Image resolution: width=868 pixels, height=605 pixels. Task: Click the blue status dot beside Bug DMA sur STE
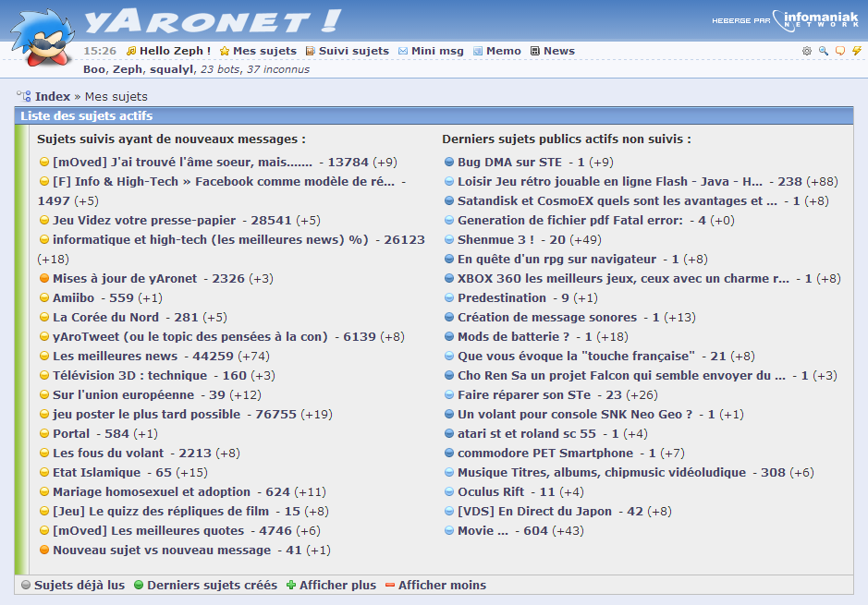[x=449, y=162]
